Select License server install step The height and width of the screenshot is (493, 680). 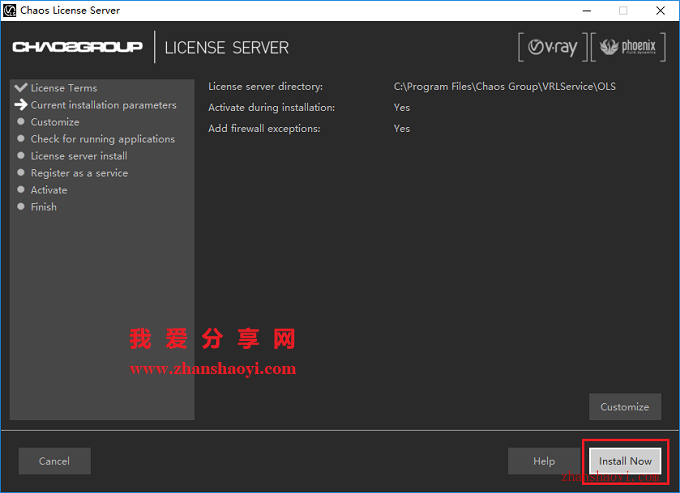[x=79, y=156]
